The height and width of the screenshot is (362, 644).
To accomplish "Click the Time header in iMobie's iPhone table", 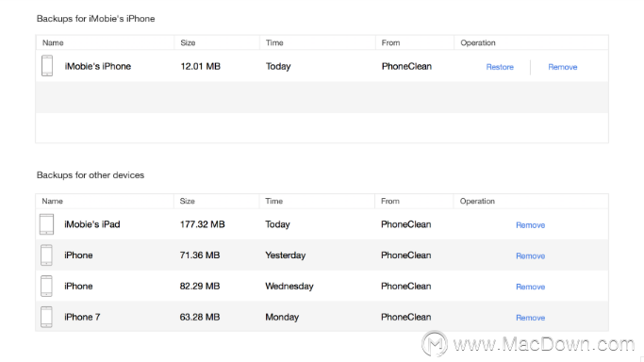I will pyautogui.click(x=274, y=42).
